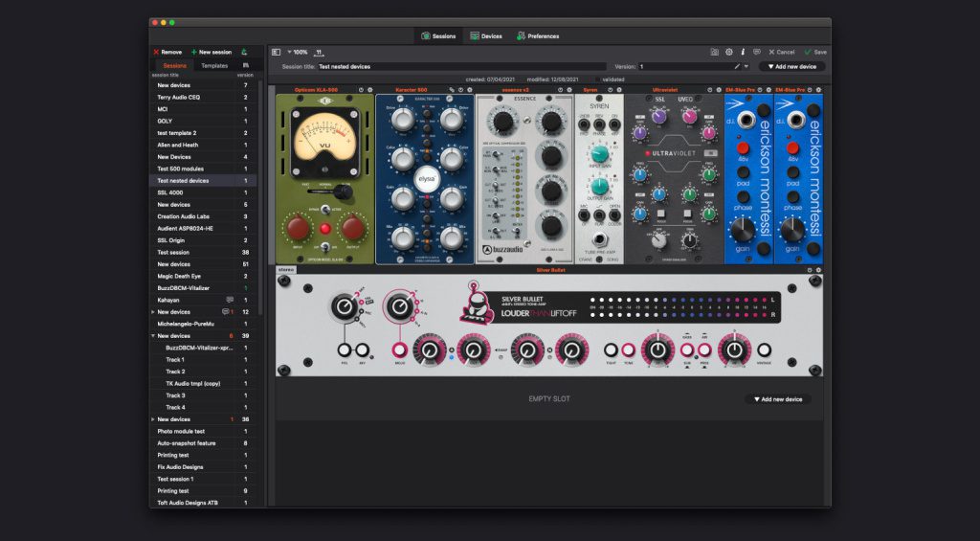980x541 pixels.
Task: Click the New session button
Action: pos(212,52)
